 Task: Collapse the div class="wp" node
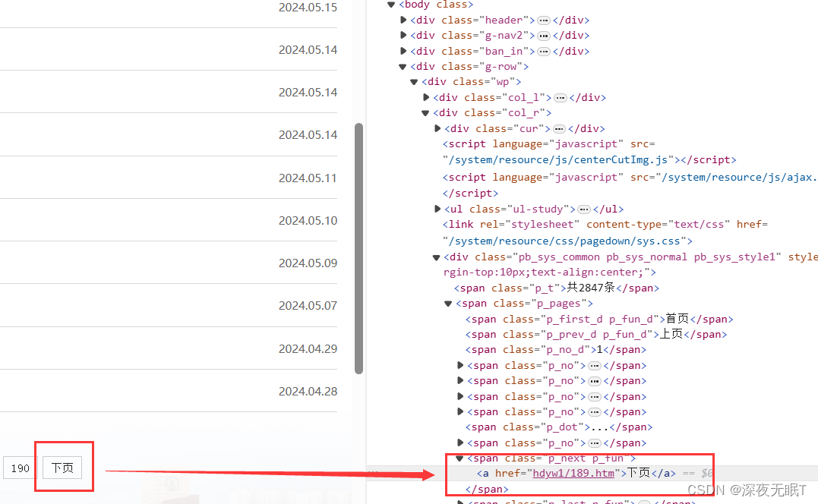coord(415,82)
